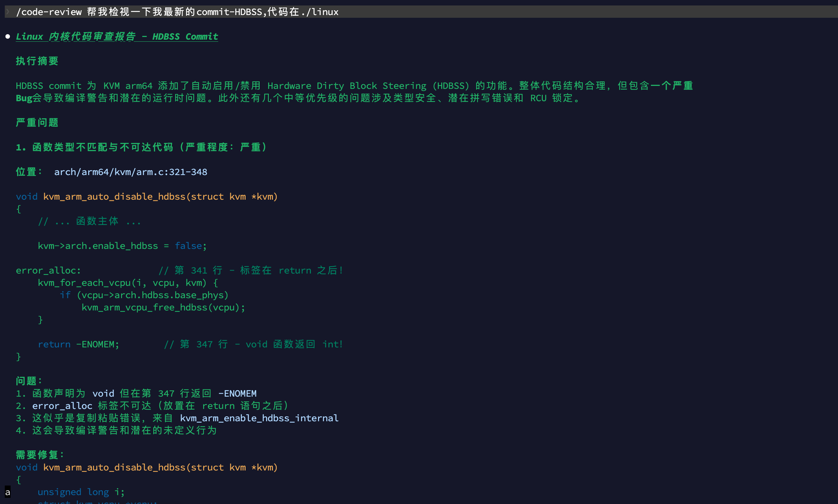Click the 'unsigned long i;' code line
This screenshot has height=504, width=838.
pyautogui.click(x=81, y=492)
